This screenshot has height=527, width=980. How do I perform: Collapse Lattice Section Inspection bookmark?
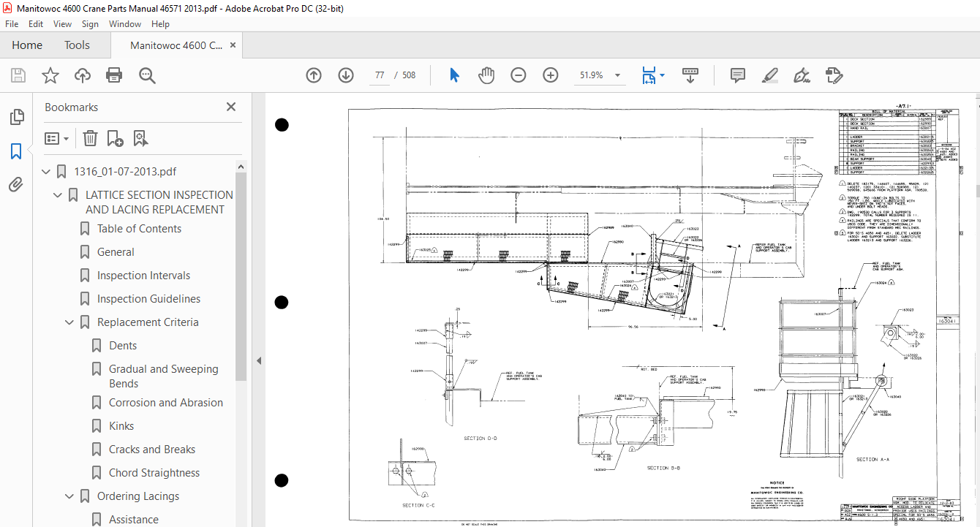pyautogui.click(x=59, y=195)
